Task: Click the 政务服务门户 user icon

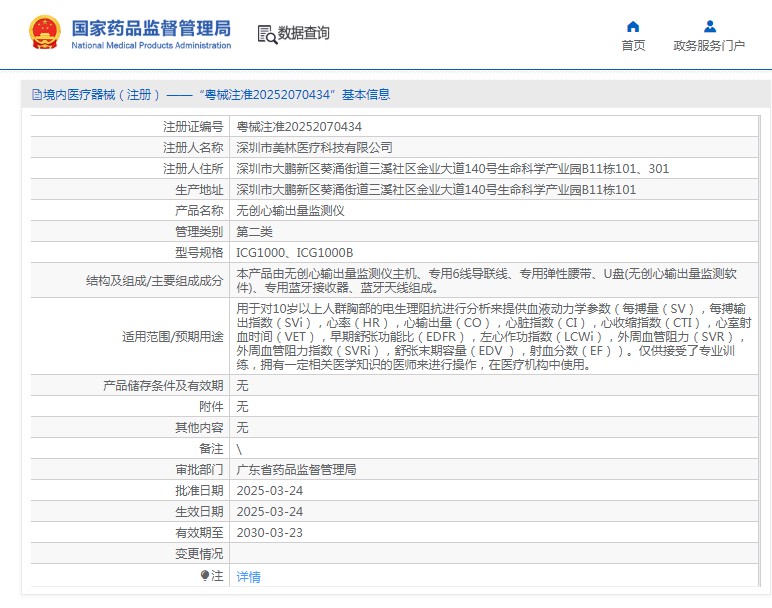Action: 709,26
